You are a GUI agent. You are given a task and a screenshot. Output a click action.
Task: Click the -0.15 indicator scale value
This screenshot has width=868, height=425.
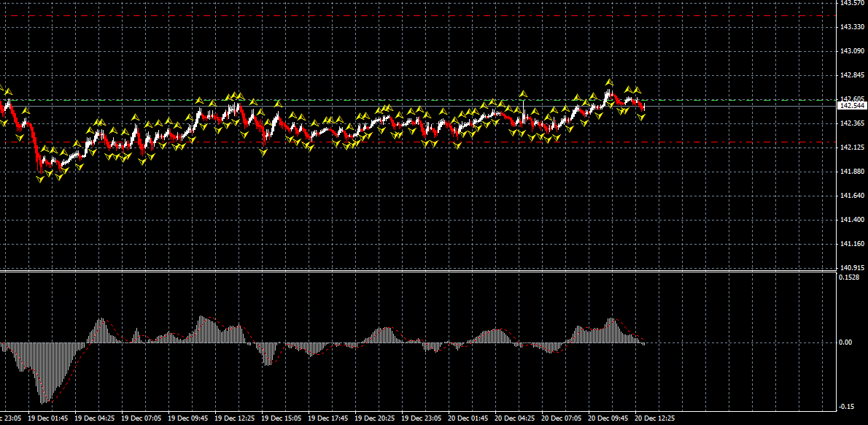(845, 406)
